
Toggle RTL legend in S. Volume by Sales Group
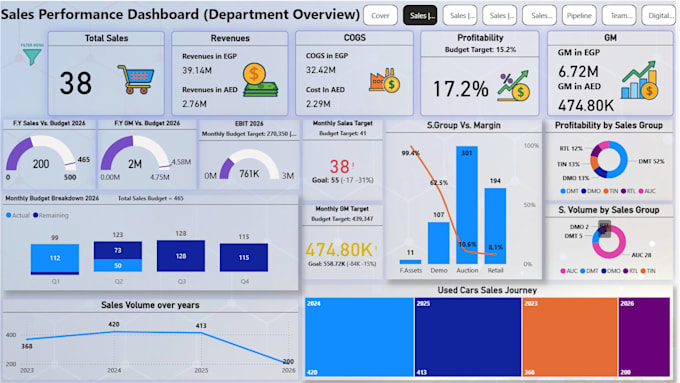tap(630, 271)
